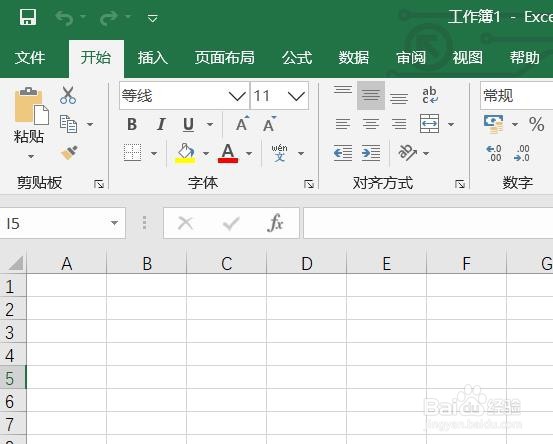Click text Orientation icon
This screenshot has width=553, height=444.
[407, 153]
